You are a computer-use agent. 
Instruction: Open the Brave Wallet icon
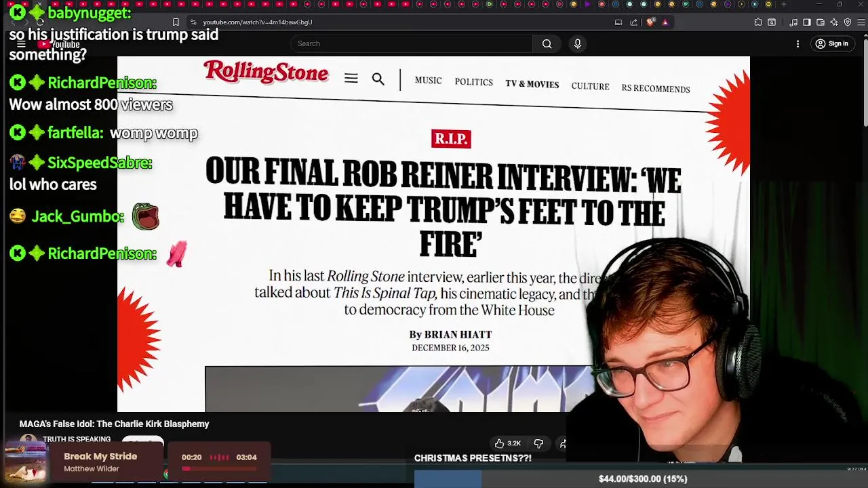821,22
